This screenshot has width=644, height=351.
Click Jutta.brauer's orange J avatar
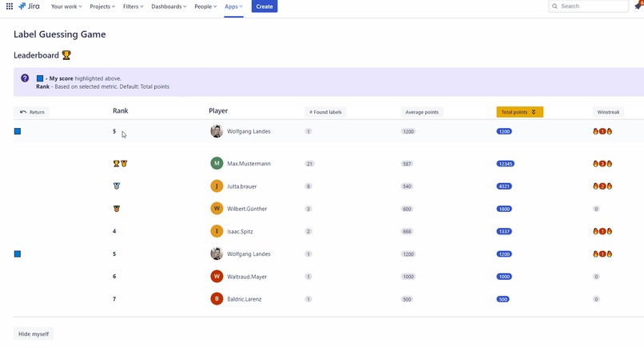(x=217, y=185)
